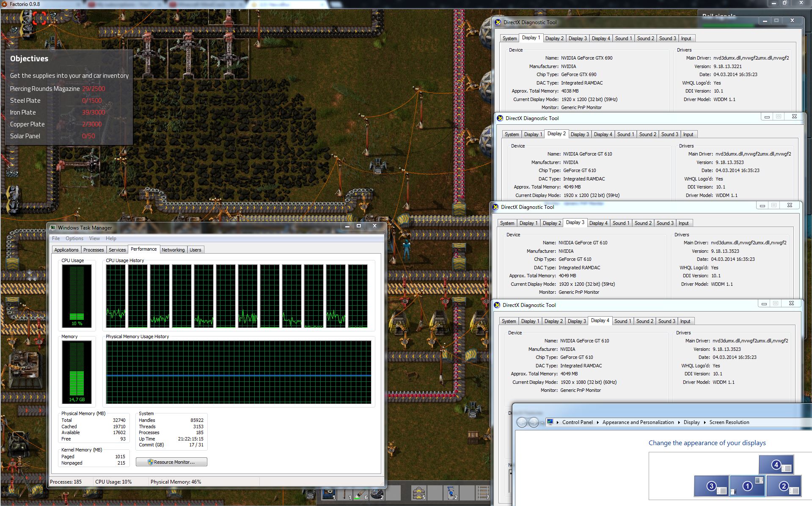Click 'NVIDIA GeForce GTX 690' name value
Image resolution: width=812 pixels, height=506 pixels.
[x=586, y=58]
